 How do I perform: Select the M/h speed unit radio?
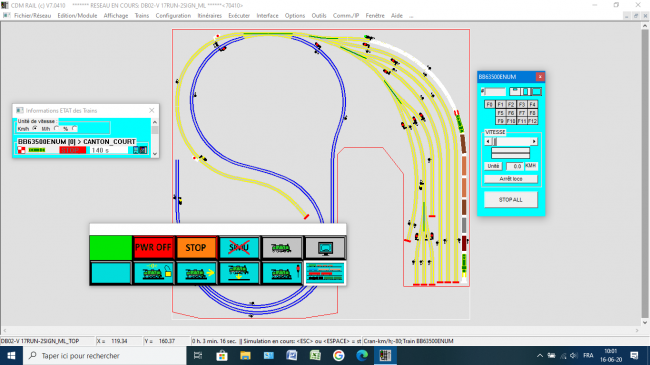coord(56,128)
